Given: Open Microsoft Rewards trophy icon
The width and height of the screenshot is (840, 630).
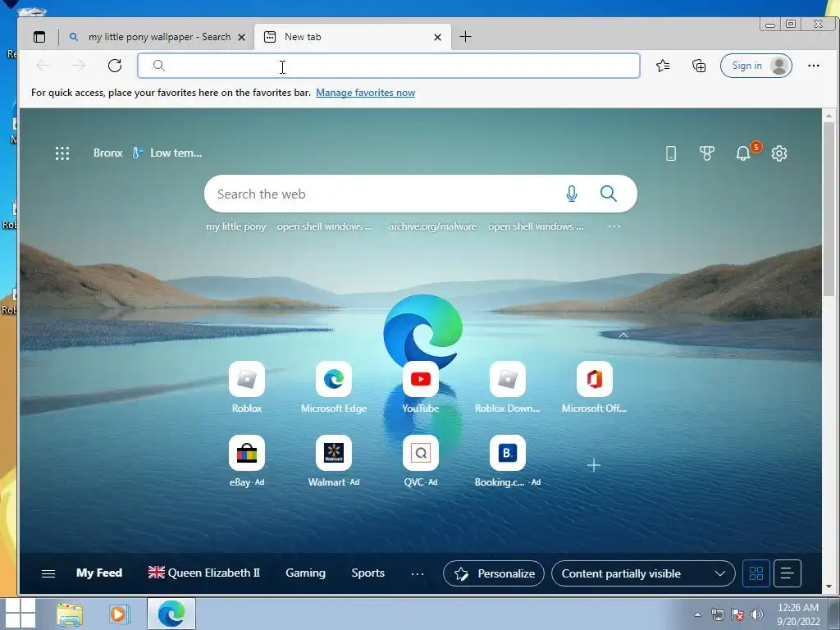Looking at the screenshot, I should [x=706, y=153].
